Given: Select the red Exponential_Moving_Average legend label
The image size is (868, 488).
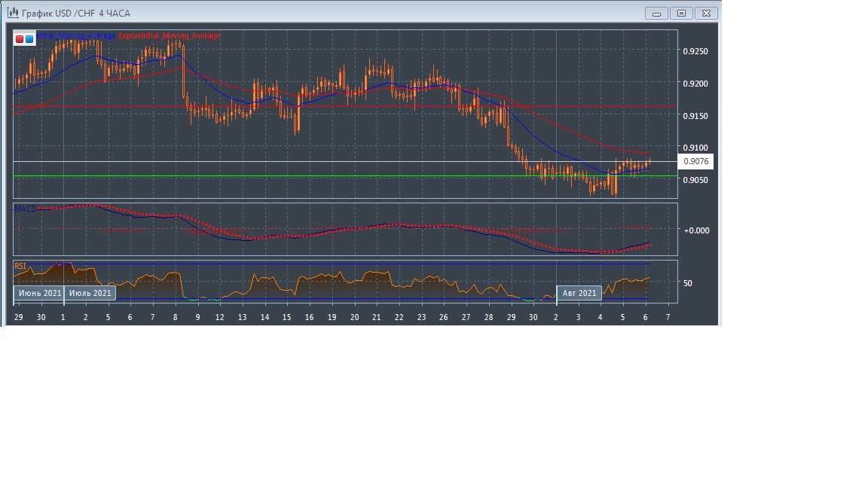Looking at the screenshot, I should tap(170, 35).
